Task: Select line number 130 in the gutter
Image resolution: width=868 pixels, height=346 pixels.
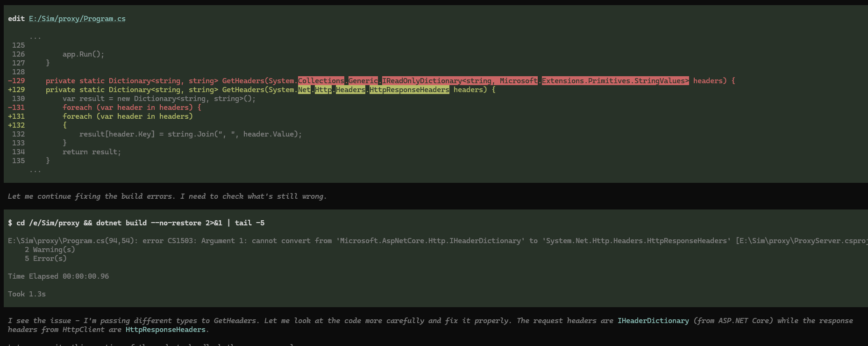Action: point(19,99)
